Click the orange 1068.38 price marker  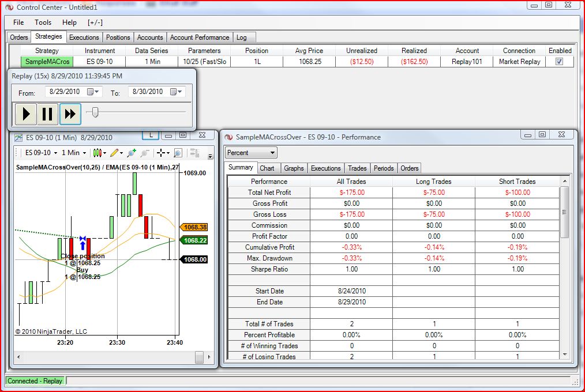coord(194,227)
